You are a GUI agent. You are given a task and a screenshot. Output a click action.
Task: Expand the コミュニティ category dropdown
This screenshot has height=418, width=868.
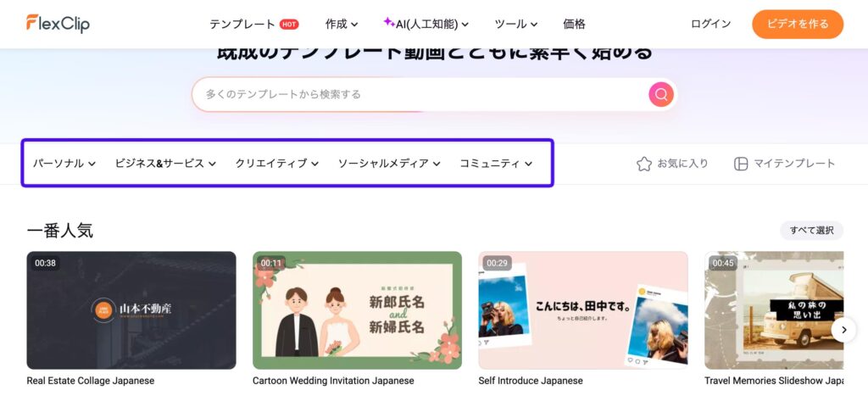(x=496, y=164)
